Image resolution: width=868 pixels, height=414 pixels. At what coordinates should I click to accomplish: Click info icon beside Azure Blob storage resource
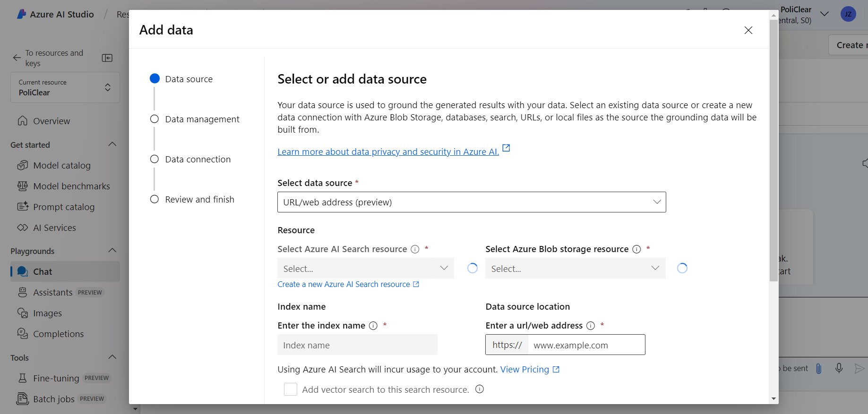click(636, 249)
